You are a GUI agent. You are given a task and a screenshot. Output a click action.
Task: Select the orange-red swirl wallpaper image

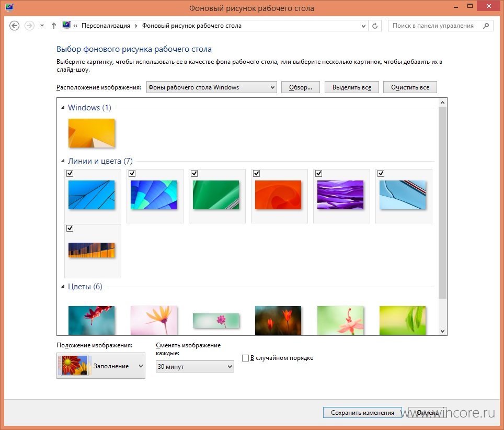pos(278,195)
